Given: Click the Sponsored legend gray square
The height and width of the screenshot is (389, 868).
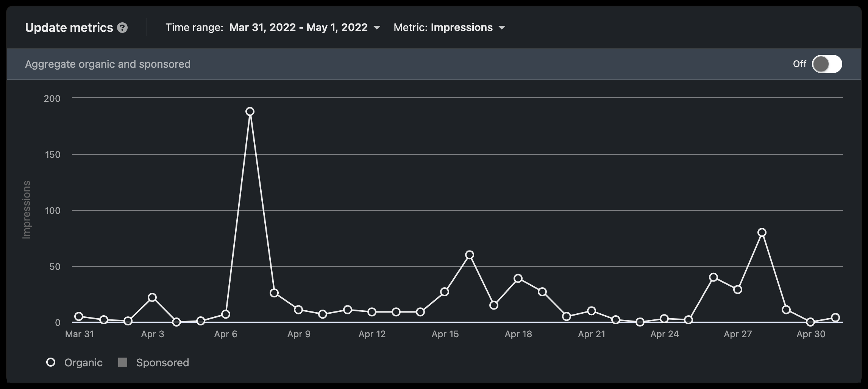Looking at the screenshot, I should [x=123, y=363].
